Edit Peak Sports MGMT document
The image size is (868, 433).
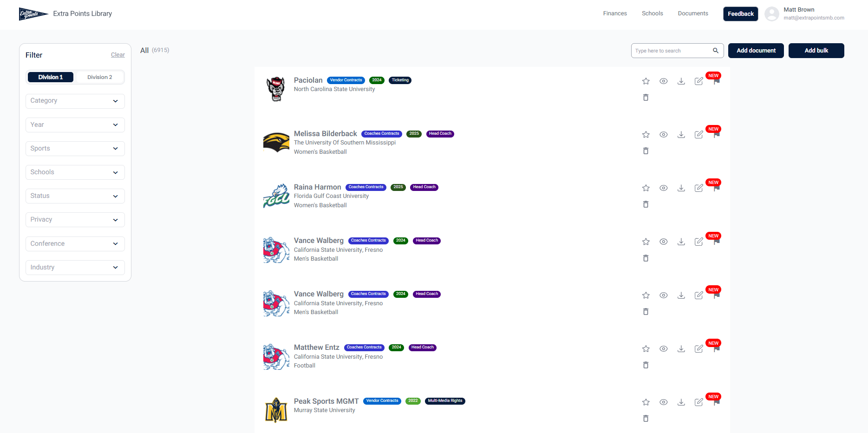click(x=698, y=402)
